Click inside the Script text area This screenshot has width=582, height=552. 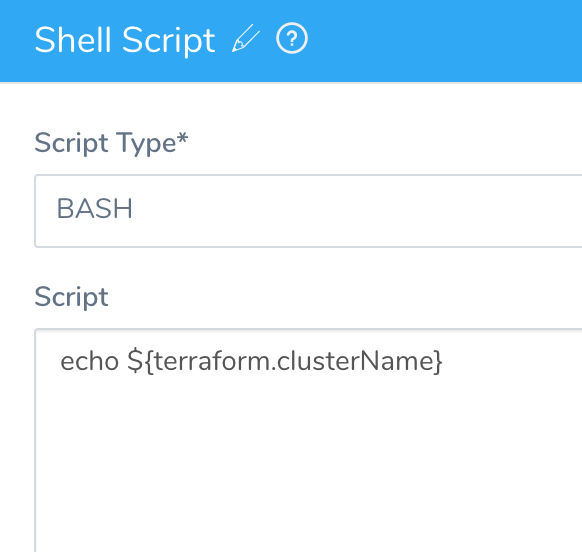point(308,440)
